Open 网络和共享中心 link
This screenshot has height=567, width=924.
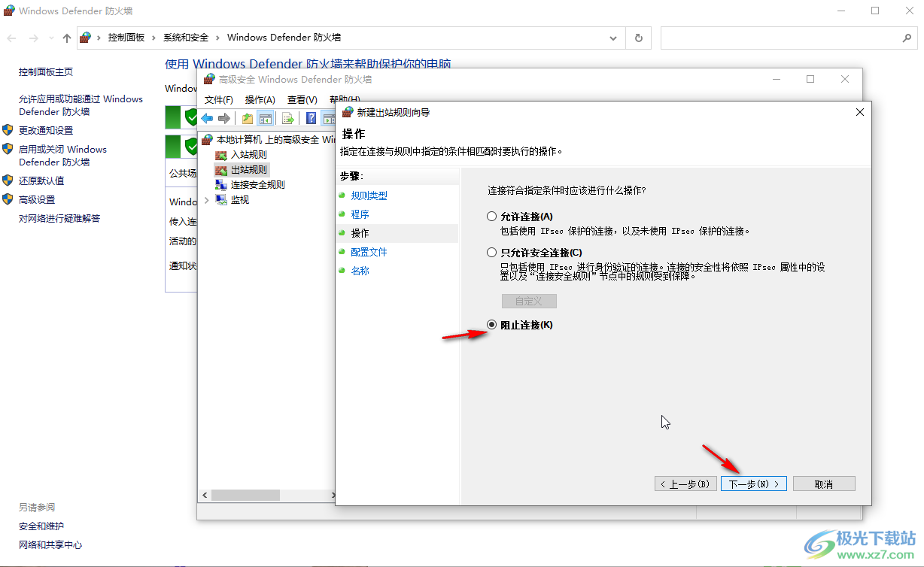[x=50, y=544]
